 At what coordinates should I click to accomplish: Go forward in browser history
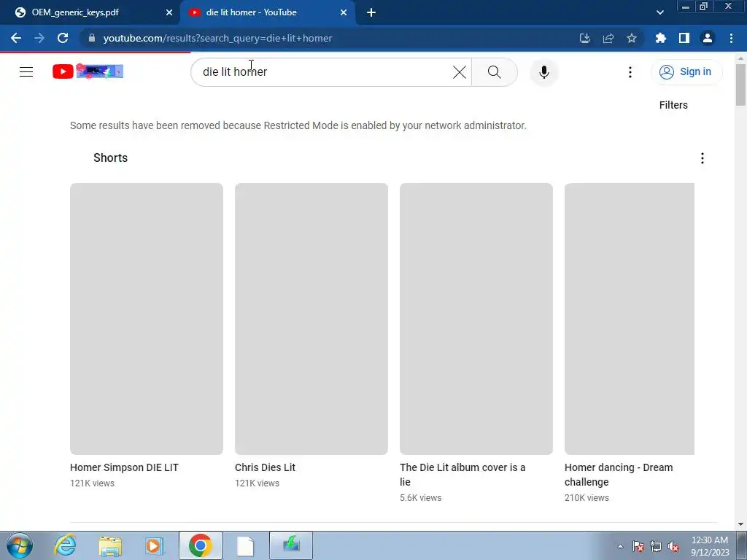point(39,38)
